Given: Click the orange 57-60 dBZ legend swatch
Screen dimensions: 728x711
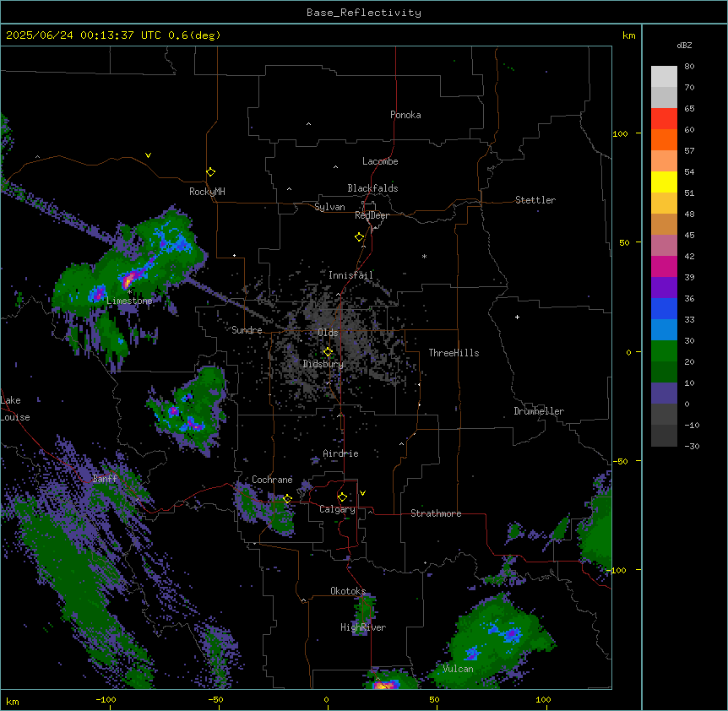Looking at the screenshot, I should (664, 139).
